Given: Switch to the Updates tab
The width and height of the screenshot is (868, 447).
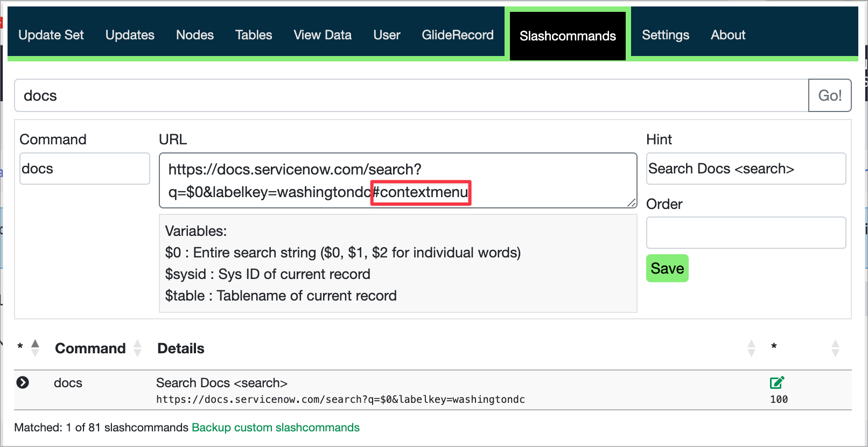Looking at the screenshot, I should (x=130, y=35).
